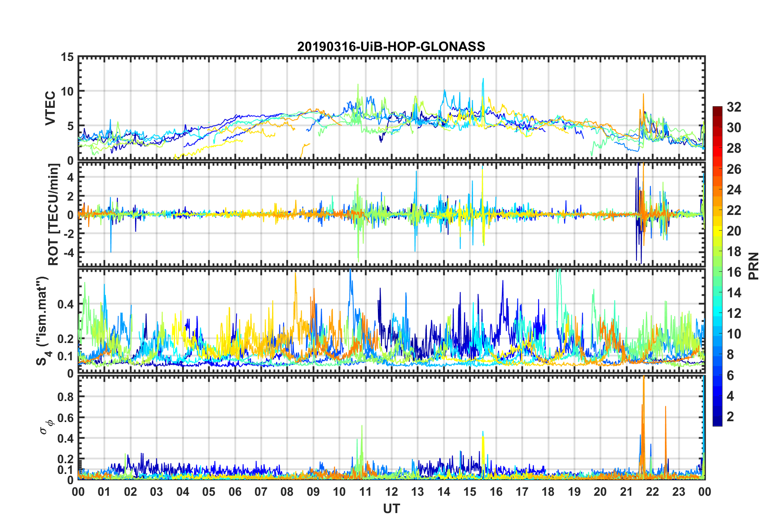783x532 pixels.
Task: Click x-axis tick label 21
Action: (626, 492)
